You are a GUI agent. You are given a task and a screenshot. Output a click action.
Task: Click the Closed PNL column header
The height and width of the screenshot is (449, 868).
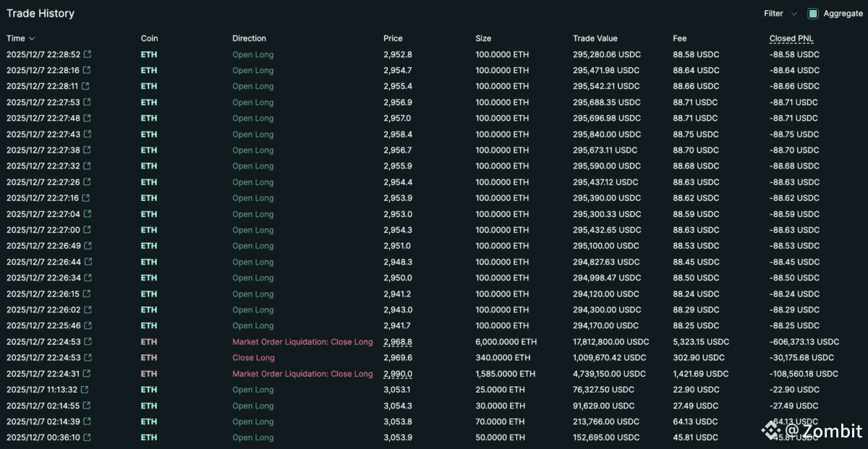point(791,38)
